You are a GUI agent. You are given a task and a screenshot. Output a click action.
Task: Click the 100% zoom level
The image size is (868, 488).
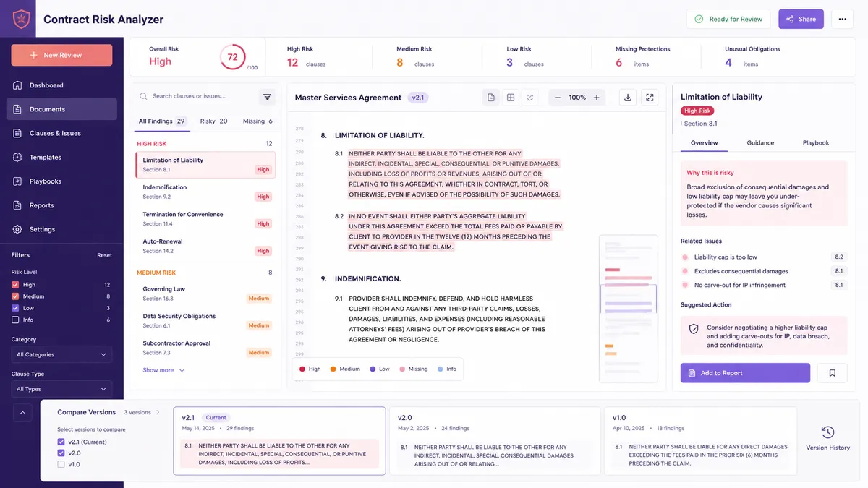tap(577, 98)
